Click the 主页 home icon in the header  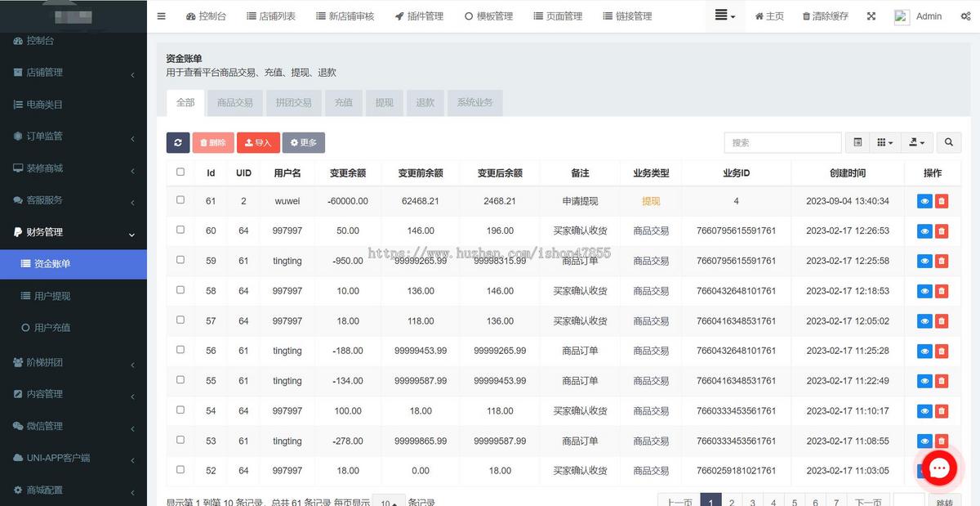pyautogui.click(x=768, y=16)
